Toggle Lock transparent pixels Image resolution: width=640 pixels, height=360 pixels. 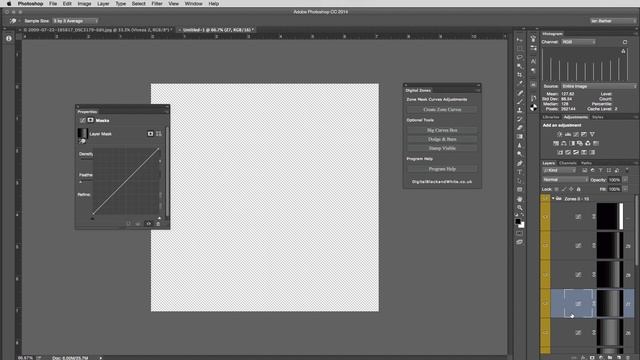[556, 189]
